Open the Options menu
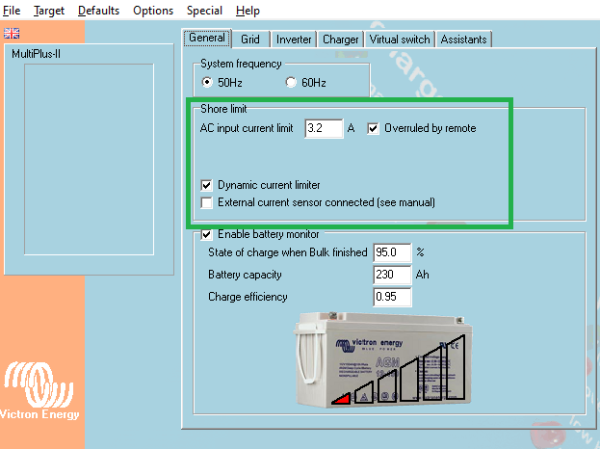Screen dimensions: 600x449 click(x=153, y=10)
